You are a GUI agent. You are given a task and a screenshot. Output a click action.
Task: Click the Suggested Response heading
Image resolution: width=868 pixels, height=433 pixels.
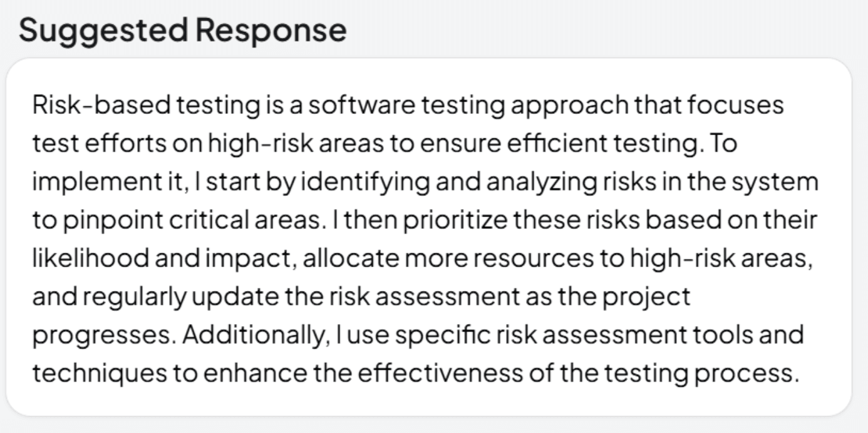tap(182, 29)
